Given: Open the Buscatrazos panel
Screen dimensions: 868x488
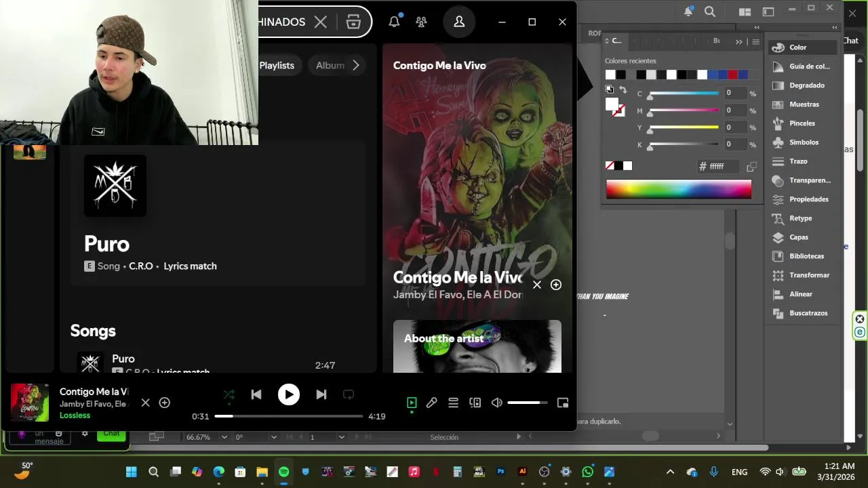Looking at the screenshot, I should (x=802, y=313).
